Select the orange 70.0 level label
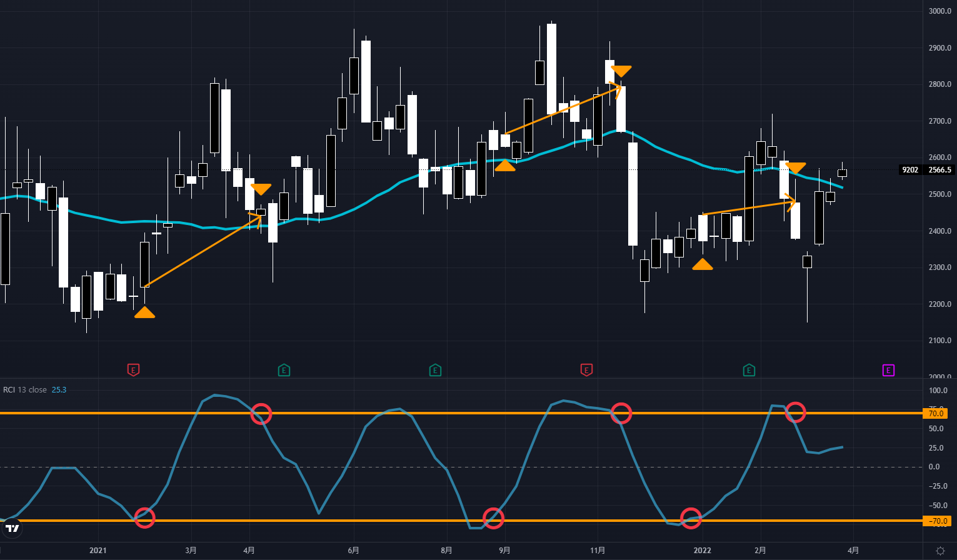 936,414
